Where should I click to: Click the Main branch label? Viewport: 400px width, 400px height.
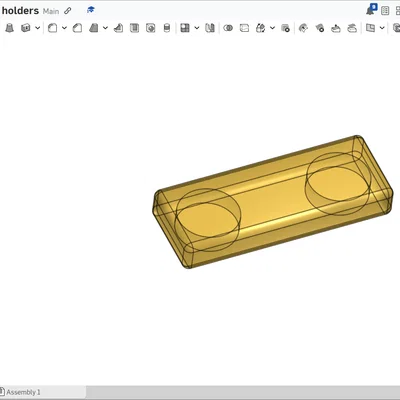point(51,11)
